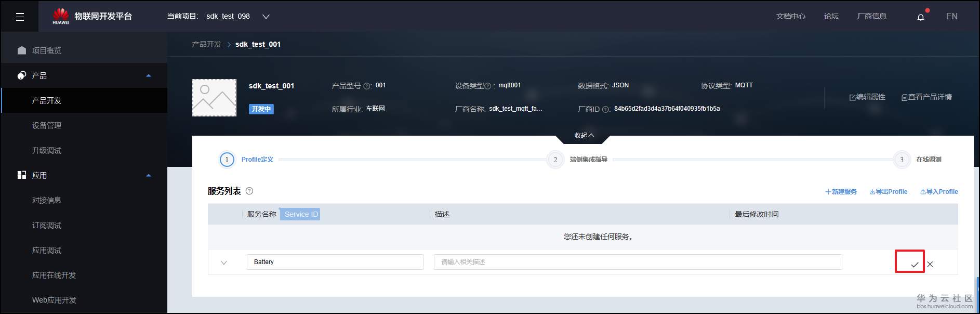Select 应用在线开发 in sidebar
This screenshot has height=314, width=980.
pyautogui.click(x=54, y=275)
